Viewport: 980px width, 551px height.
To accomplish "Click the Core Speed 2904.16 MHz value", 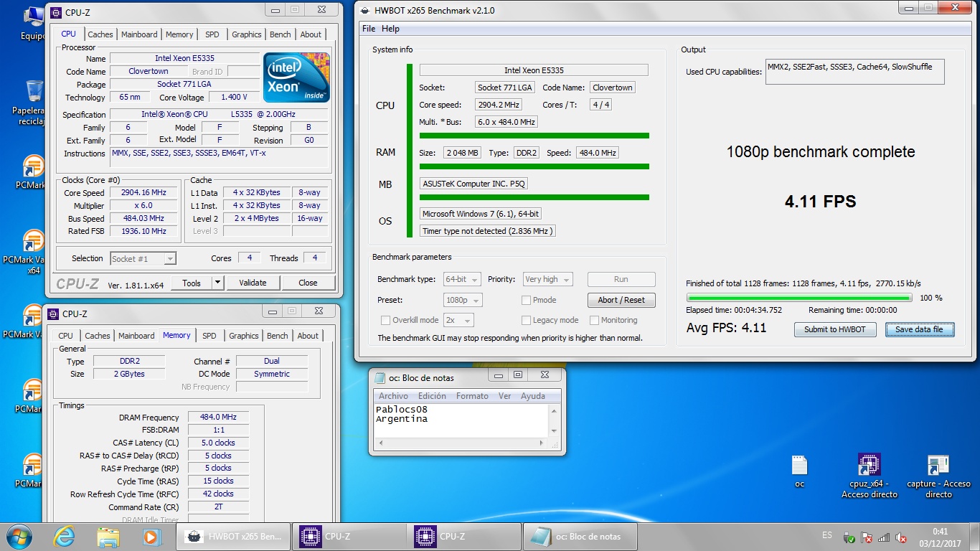I will [144, 193].
